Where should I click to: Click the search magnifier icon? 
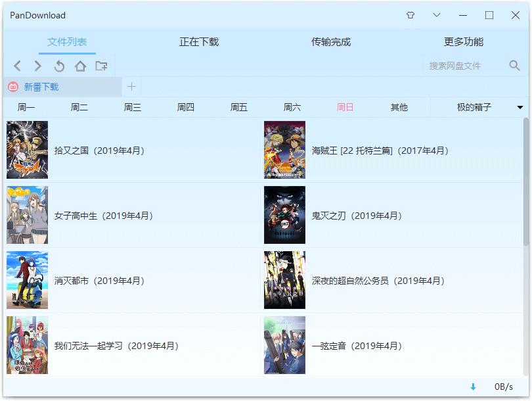[515, 66]
